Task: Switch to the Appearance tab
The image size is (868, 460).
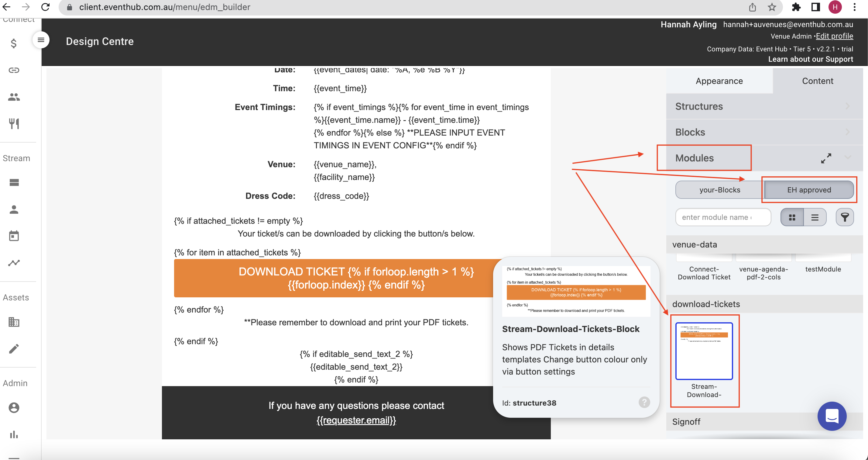Action: coord(719,81)
